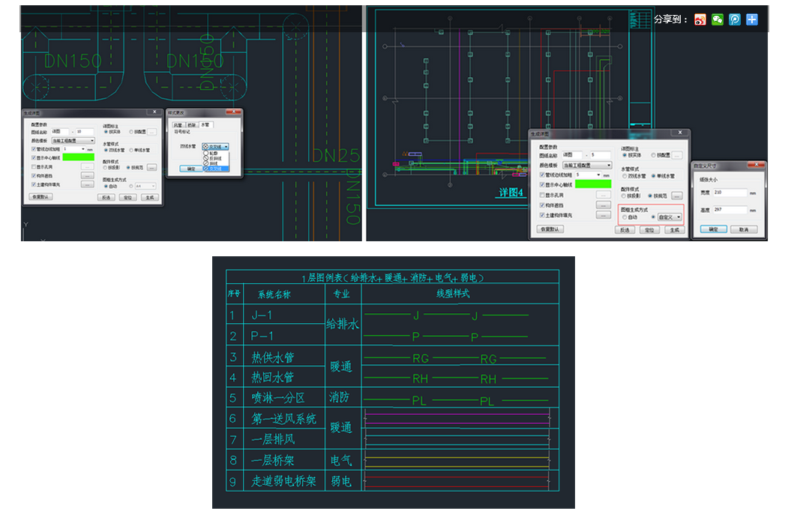Click the width field showing 210
812x514 pixels.
click(730, 193)
